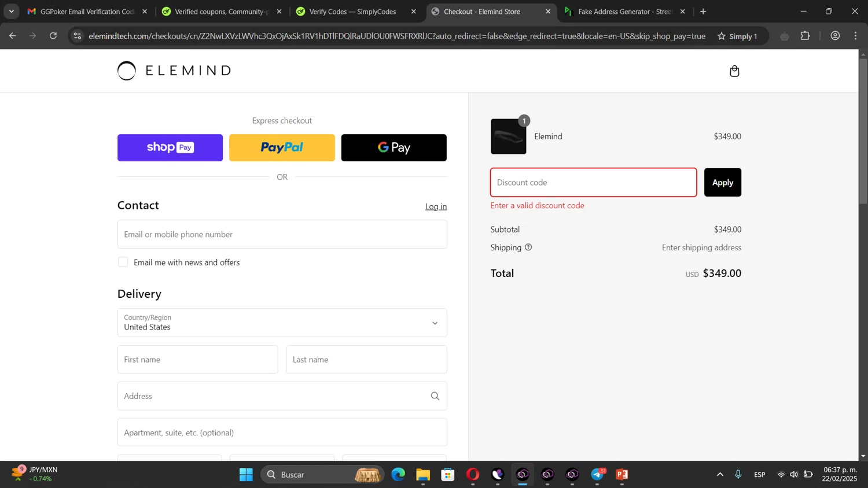Screen dimensions: 868x488
Task: Open the browser extensions puzzle icon
Action: pyautogui.click(x=805, y=36)
